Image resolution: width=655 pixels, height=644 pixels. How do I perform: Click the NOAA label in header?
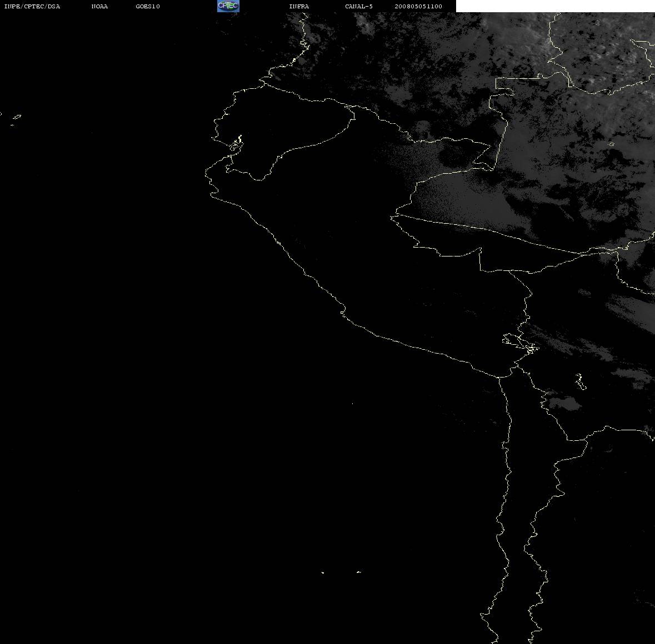pyautogui.click(x=99, y=6)
